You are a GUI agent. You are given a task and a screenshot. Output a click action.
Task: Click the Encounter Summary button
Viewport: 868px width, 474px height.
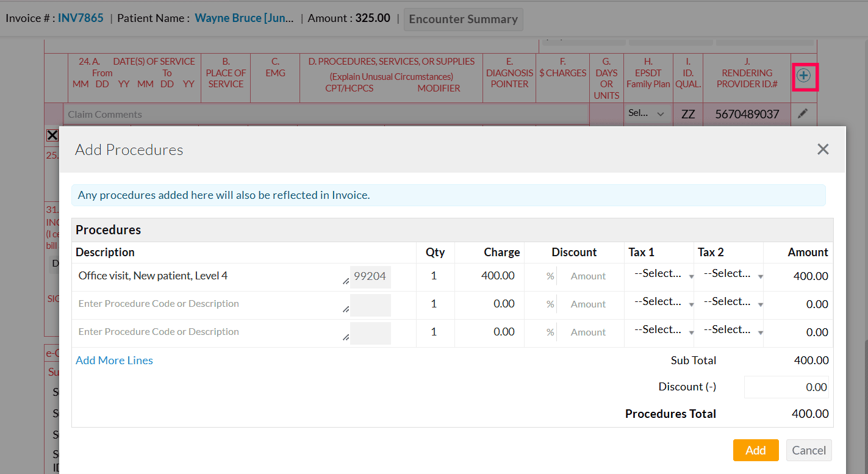tap(463, 19)
